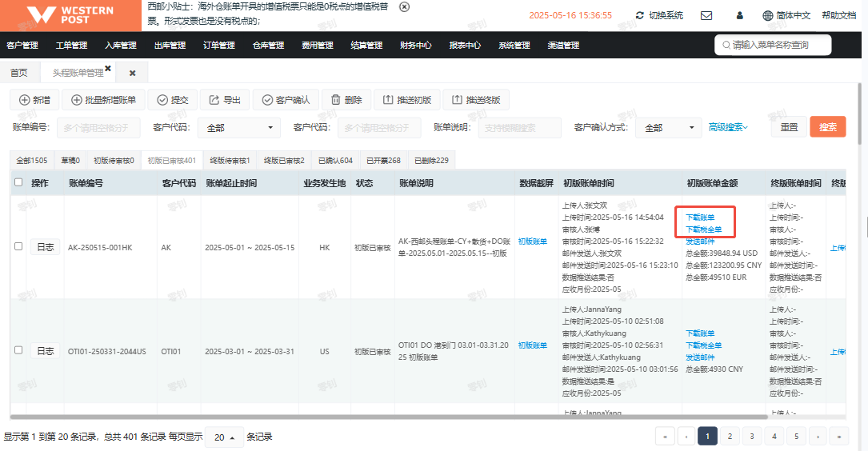Open the user profile icon
The width and height of the screenshot is (868, 451).
pyautogui.click(x=739, y=15)
